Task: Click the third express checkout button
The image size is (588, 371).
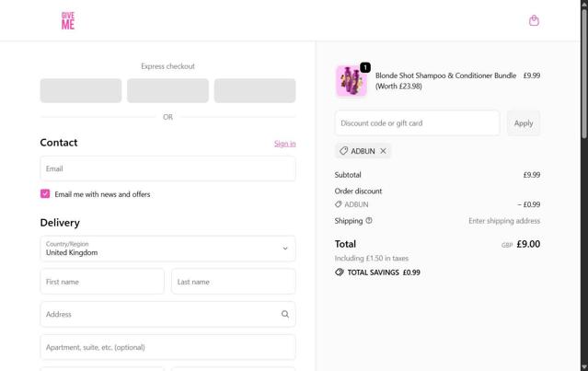Action: [255, 90]
